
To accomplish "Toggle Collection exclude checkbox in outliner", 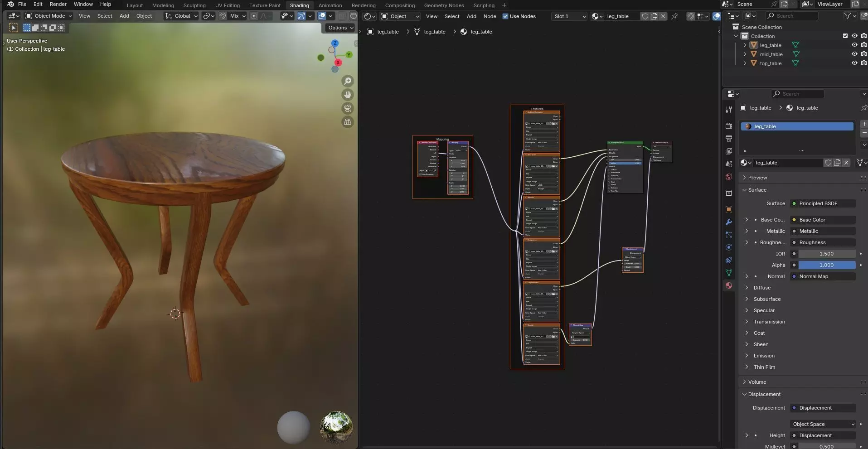I will pyautogui.click(x=845, y=36).
